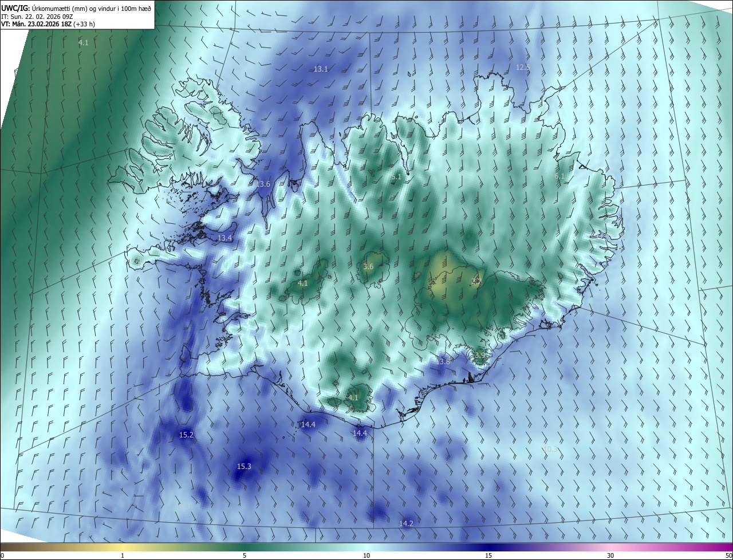Click the IT initialization time line
The height and width of the screenshot is (560, 733).
pos(37,16)
